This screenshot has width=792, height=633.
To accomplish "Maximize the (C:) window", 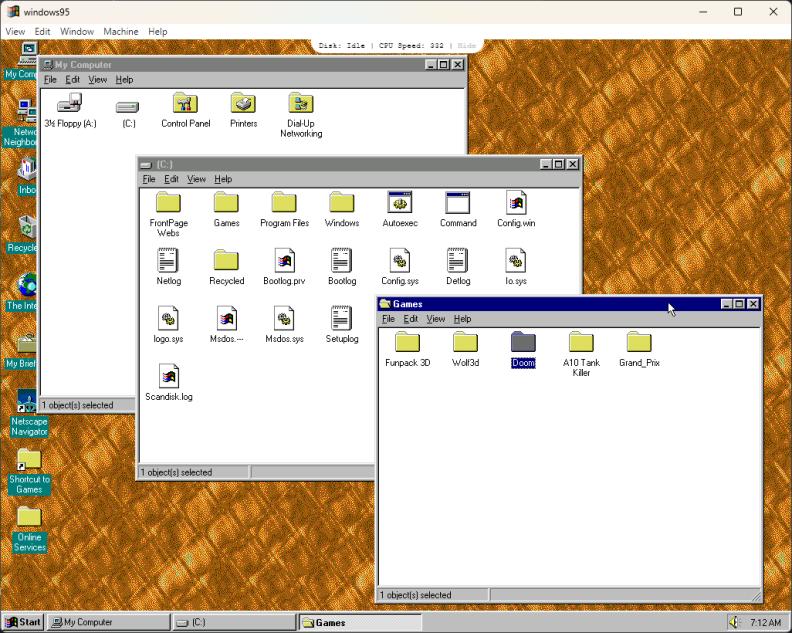I will click(558, 164).
